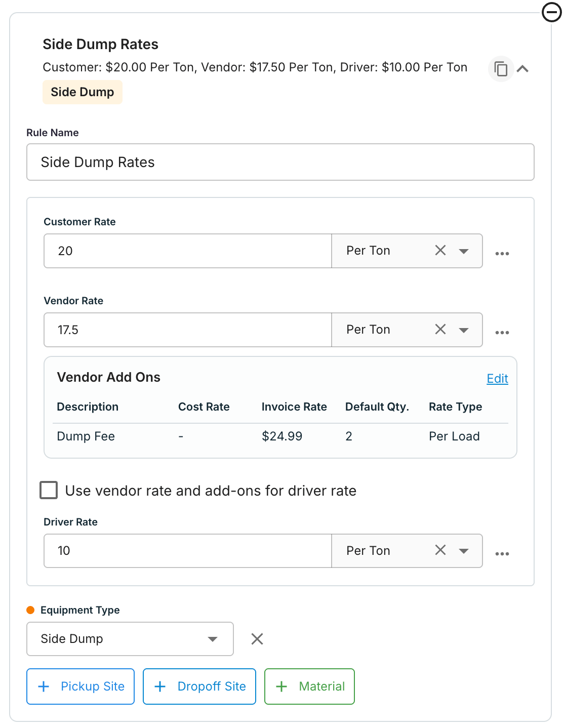Click the Invoice Rate column header

pyautogui.click(x=294, y=407)
